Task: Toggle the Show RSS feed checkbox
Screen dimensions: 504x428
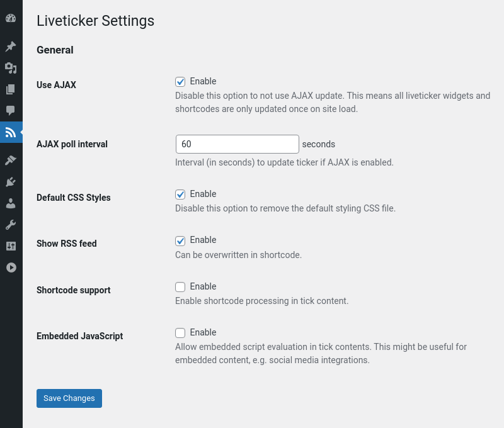Action: [180, 240]
